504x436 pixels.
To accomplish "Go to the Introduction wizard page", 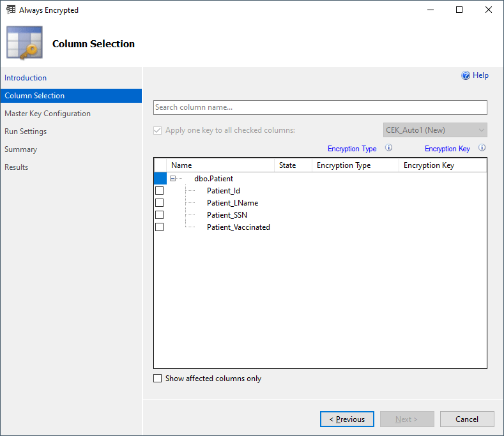I will (x=26, y=78).
